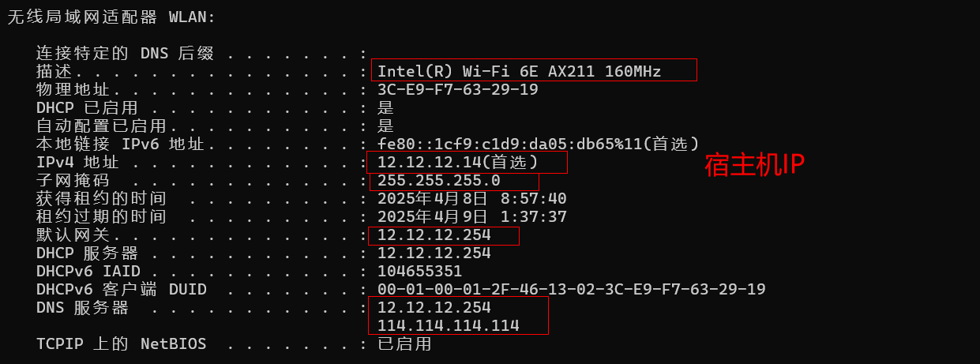Click the Intel Wi-Fi 6E AX211 description

[519, 71]
